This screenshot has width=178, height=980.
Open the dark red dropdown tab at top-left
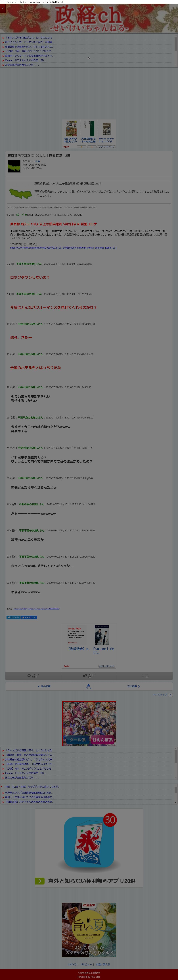[x=3, y=8]
